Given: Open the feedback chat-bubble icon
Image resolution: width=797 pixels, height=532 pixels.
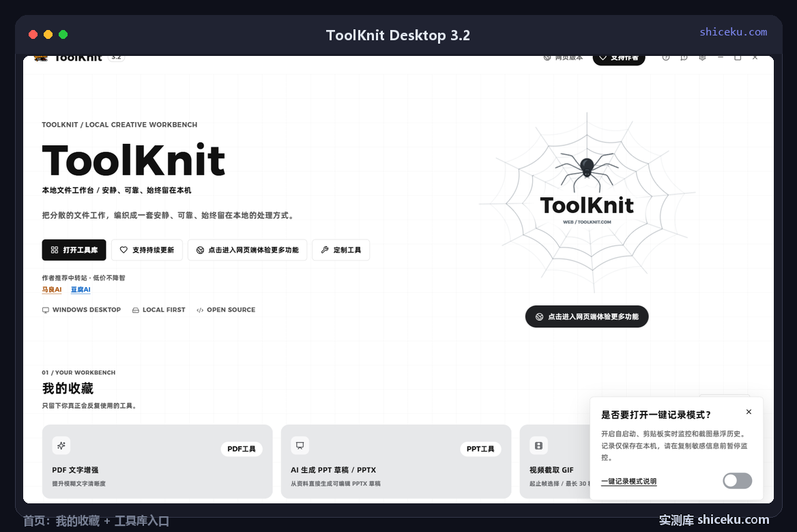Looking at the screenshot, I should click(x=684, y=57).
